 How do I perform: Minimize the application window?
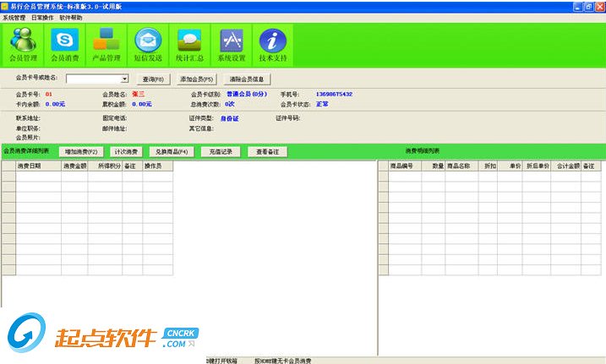[x=578, y=7]
